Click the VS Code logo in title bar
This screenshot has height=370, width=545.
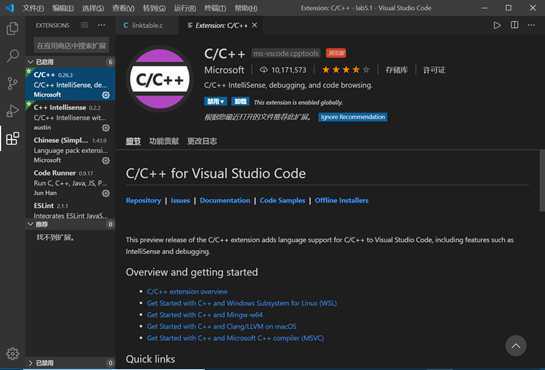coord(10,8)
